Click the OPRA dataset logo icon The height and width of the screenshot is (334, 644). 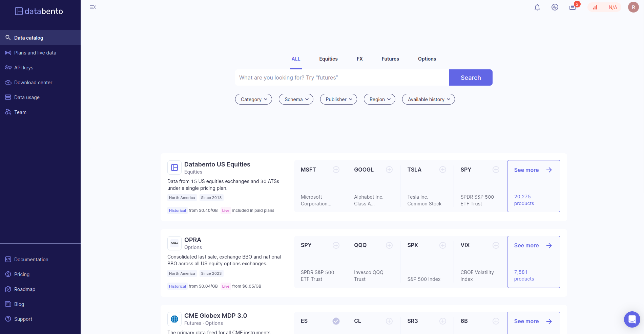click(174, 243)
